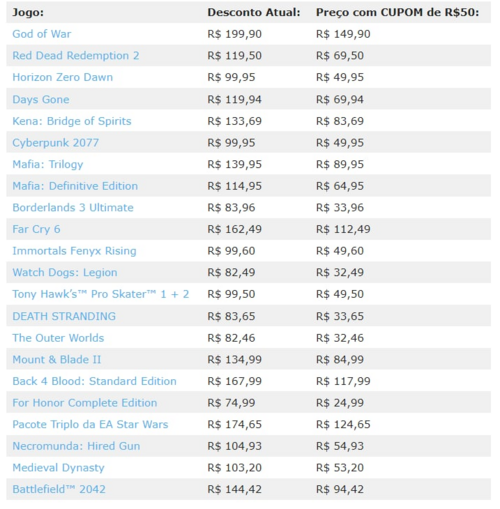The image size is (500, 509).
Task: Open Back 4 Blood: Standard Edition link
Action: [94, 381]
